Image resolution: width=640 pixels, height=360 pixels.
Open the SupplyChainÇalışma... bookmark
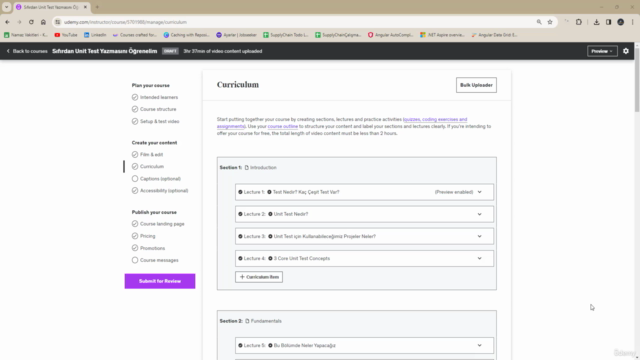click(338, 35)
